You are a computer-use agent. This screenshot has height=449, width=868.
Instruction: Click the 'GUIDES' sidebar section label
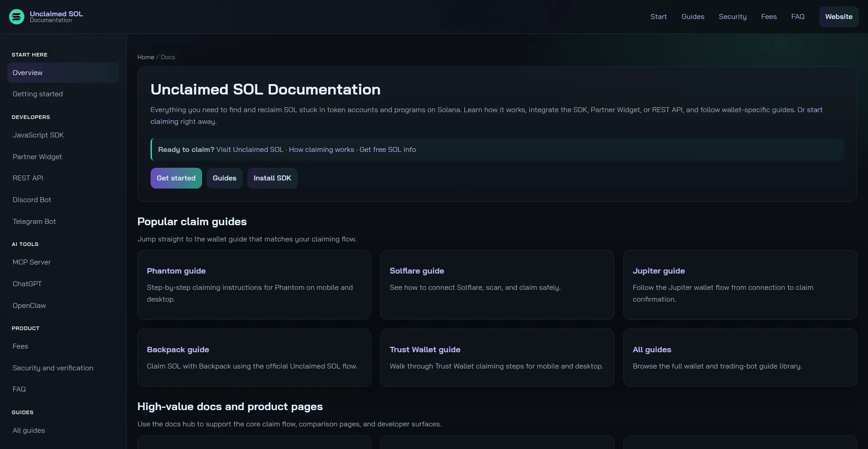(23, 412)
